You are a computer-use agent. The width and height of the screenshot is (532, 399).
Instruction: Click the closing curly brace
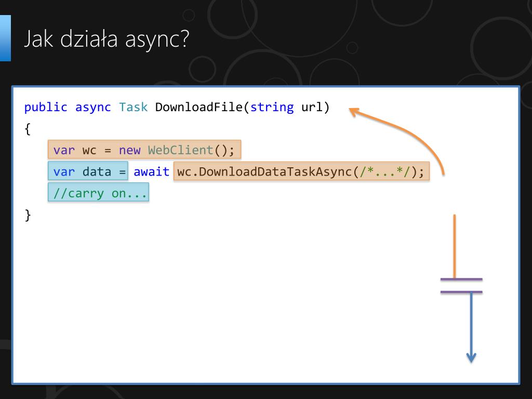[x=28, y=216]
